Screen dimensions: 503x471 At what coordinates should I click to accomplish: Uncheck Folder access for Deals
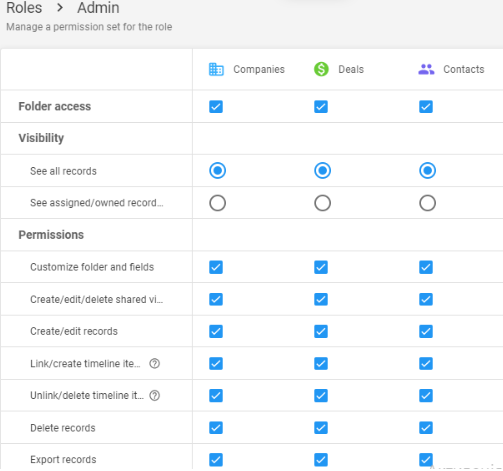[x=321, y=107]
